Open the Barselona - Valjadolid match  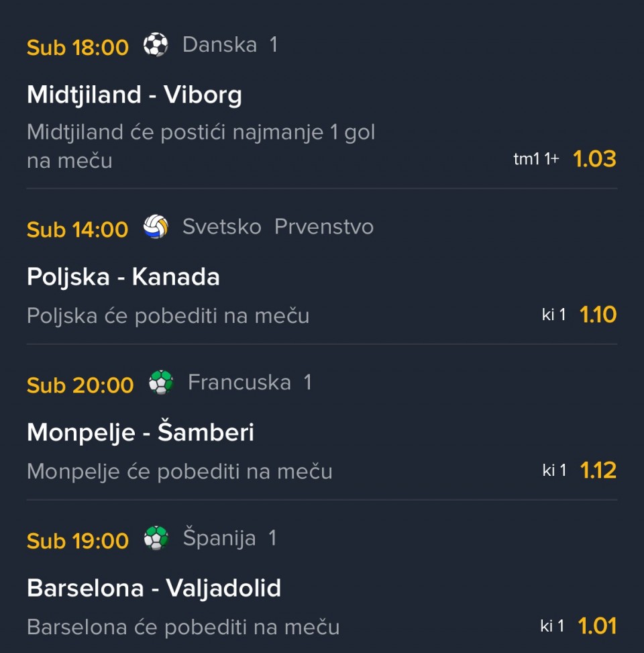click(154, 589)
